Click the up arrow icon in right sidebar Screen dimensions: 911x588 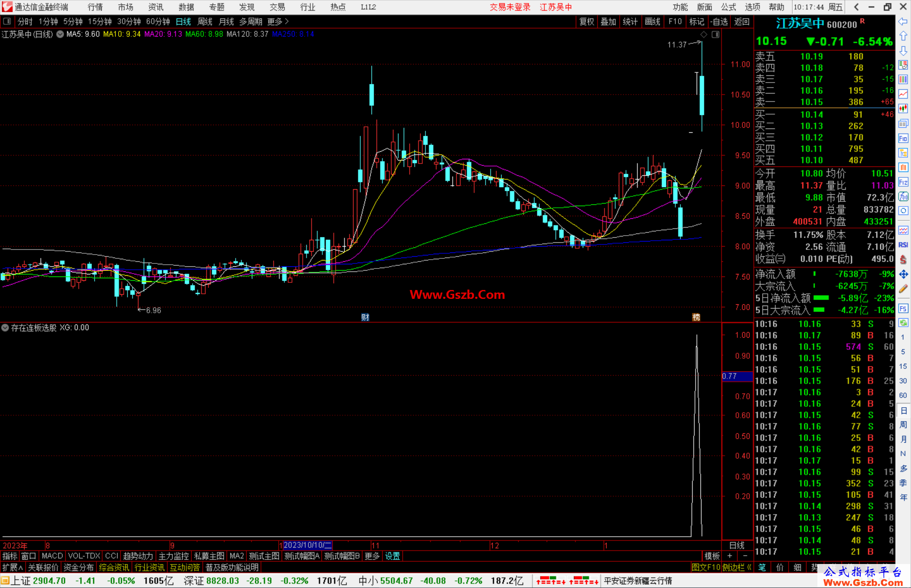tap(903, 36)
